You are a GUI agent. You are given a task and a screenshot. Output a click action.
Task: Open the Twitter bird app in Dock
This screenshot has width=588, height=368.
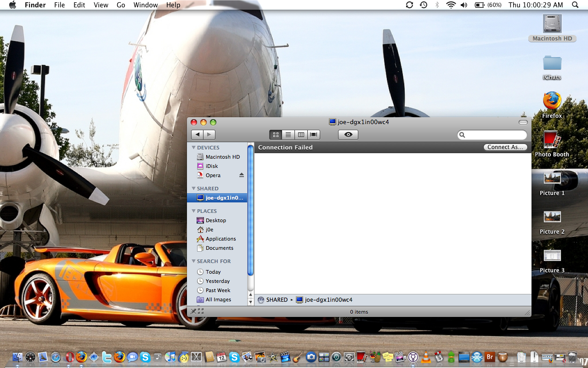pyautogui.click(x=107, y=357)
